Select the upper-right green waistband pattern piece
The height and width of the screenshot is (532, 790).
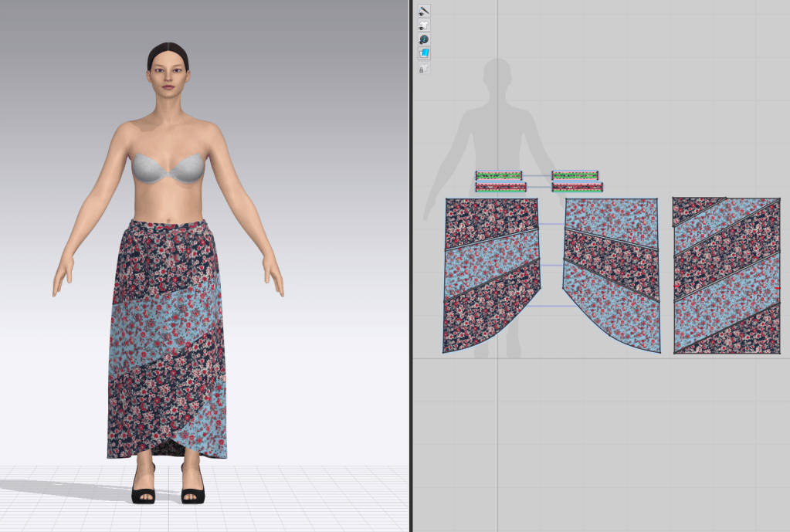(575, 175)
